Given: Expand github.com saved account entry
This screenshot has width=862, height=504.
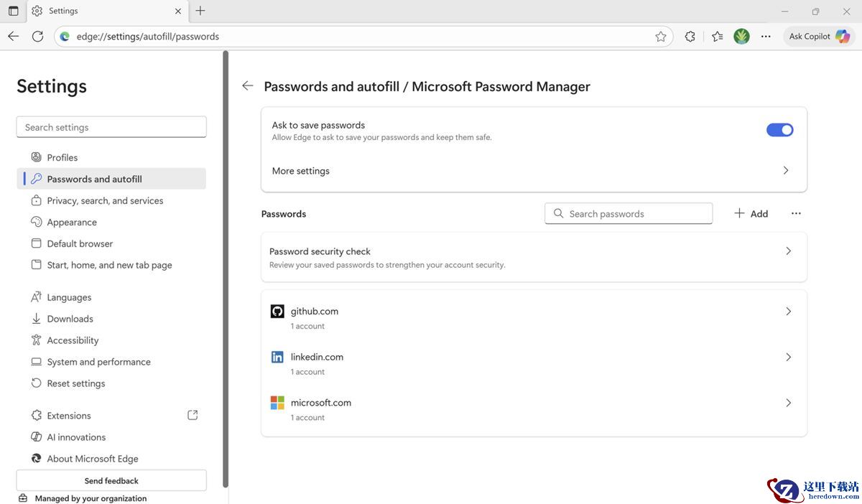Looking at the screenshot, I should [534, 317].
